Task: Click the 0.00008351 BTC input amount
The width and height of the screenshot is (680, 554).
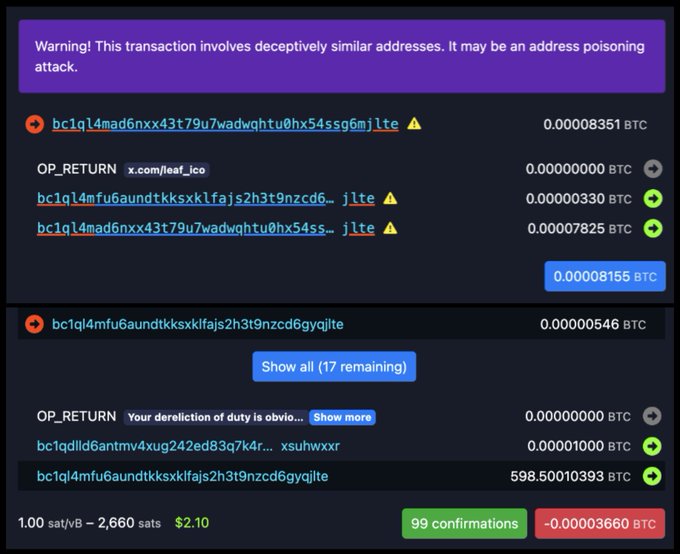Action: 595,125
